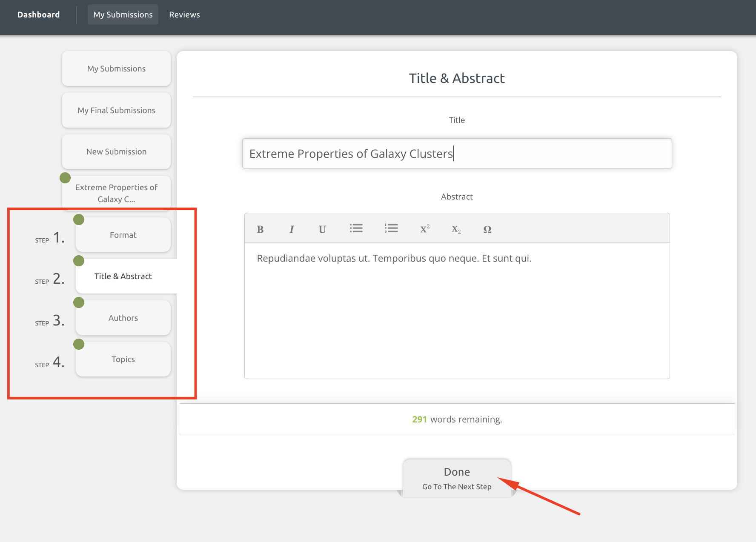Apply superscript formatting
This screenshot has width=756, height=542.
tap(424, 229)
